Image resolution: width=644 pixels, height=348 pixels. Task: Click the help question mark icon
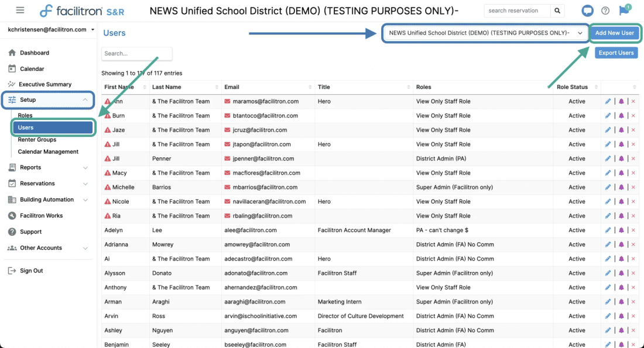click(x=605, y=11)
